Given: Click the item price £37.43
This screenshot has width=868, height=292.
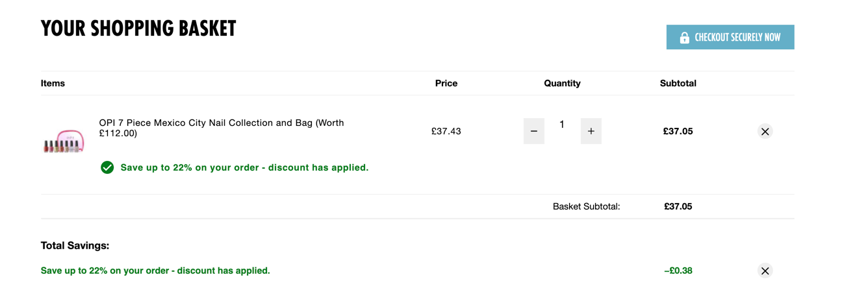Looking at the screenshot, I should click(x=446, y=131).
